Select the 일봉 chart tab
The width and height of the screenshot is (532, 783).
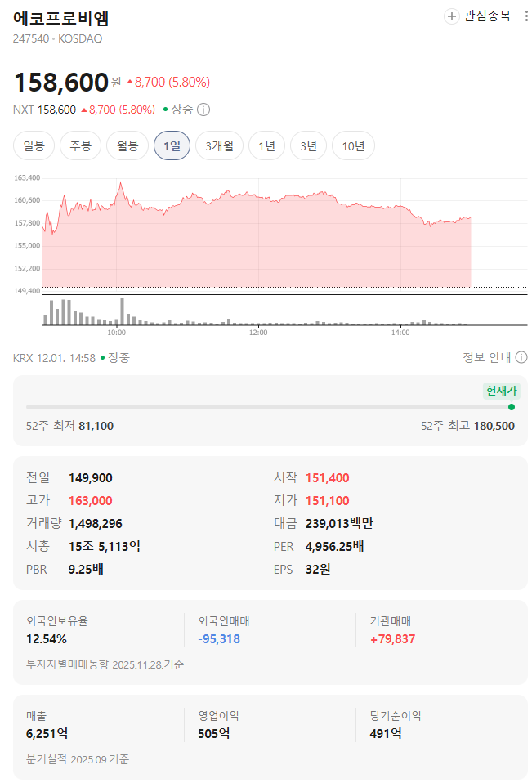point(34,145)
